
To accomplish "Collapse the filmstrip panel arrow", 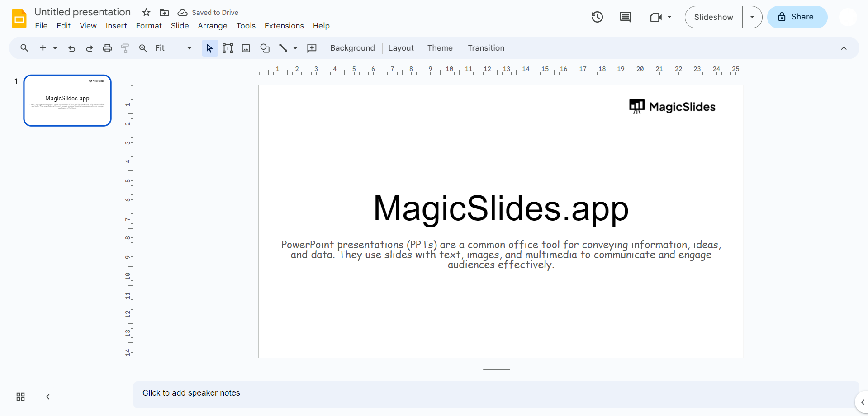I will [48, 397].
